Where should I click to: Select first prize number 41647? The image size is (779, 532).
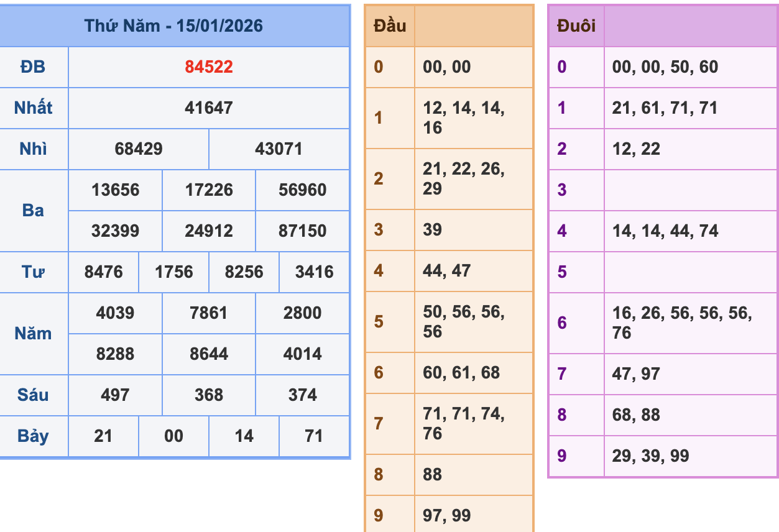(x=210, y=108)
